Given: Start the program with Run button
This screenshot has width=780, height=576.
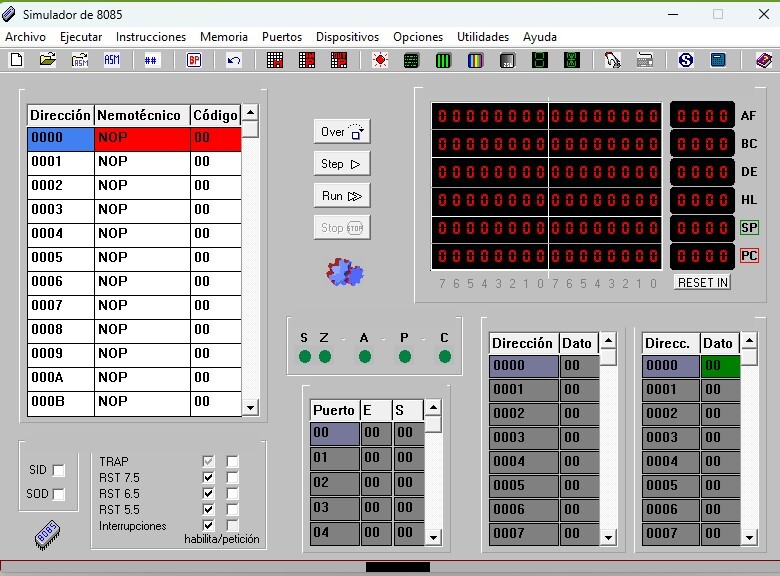Looking at the screenshot, I should pyautogui.click(x=342, y=196).
